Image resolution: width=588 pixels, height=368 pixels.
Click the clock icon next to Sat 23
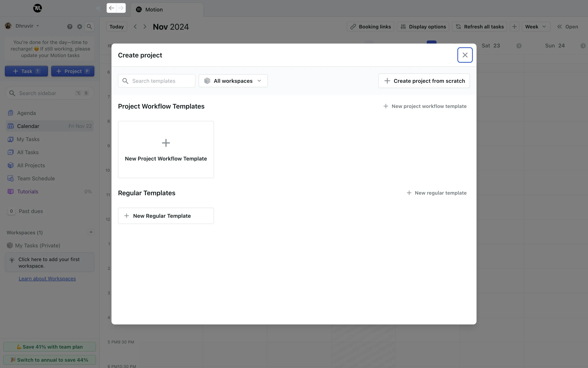coord(519,46)
